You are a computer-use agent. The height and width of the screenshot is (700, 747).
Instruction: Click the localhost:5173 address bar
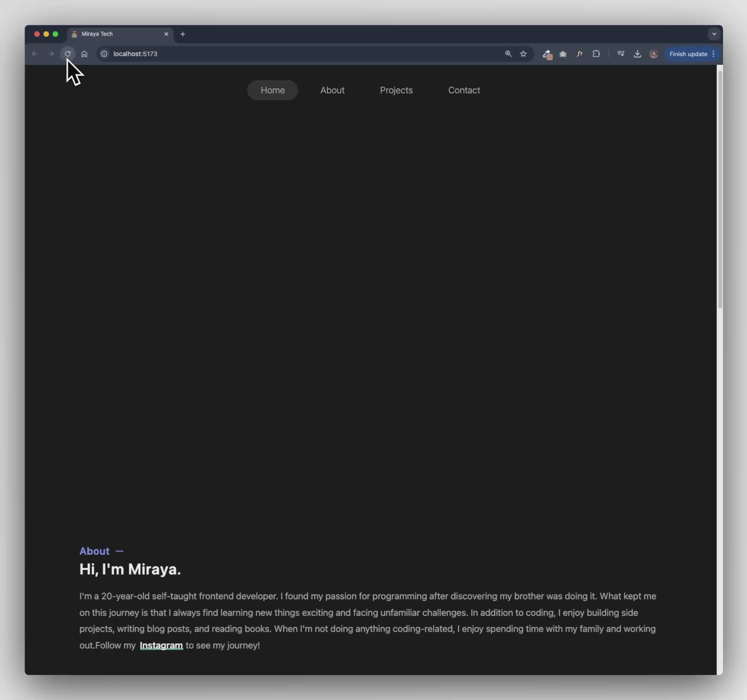coord(269,54)
